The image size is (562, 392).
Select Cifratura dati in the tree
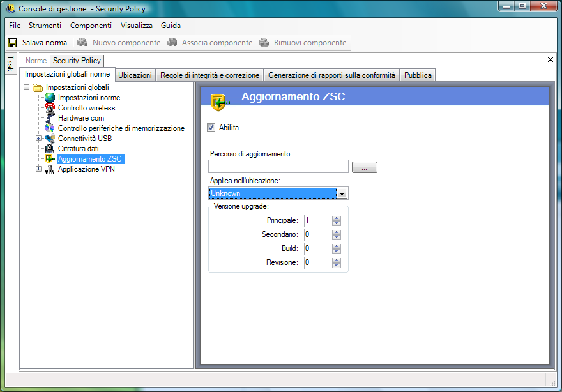tap(78, 148)
